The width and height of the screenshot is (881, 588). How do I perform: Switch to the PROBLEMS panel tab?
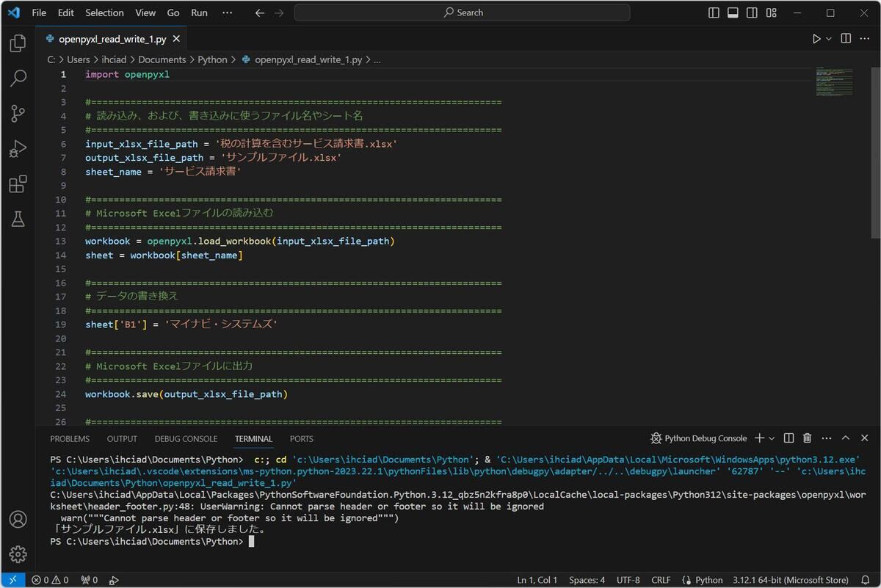click(x=70, y=439)
